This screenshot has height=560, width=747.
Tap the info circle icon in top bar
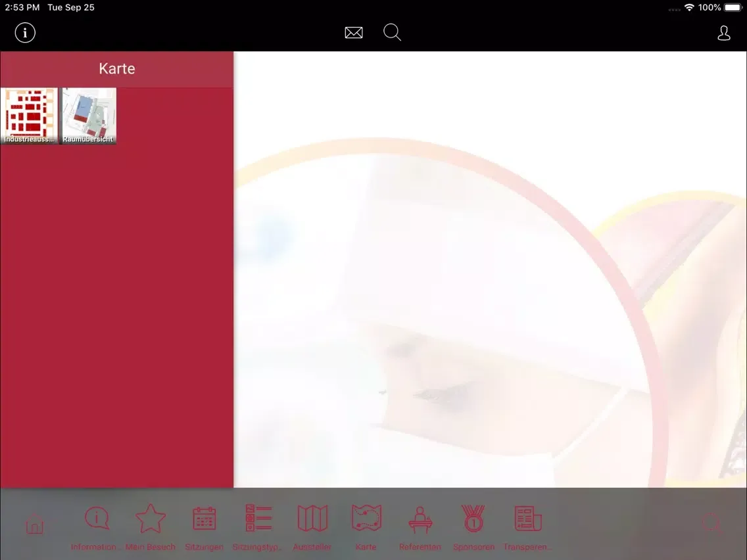(25, 33)
